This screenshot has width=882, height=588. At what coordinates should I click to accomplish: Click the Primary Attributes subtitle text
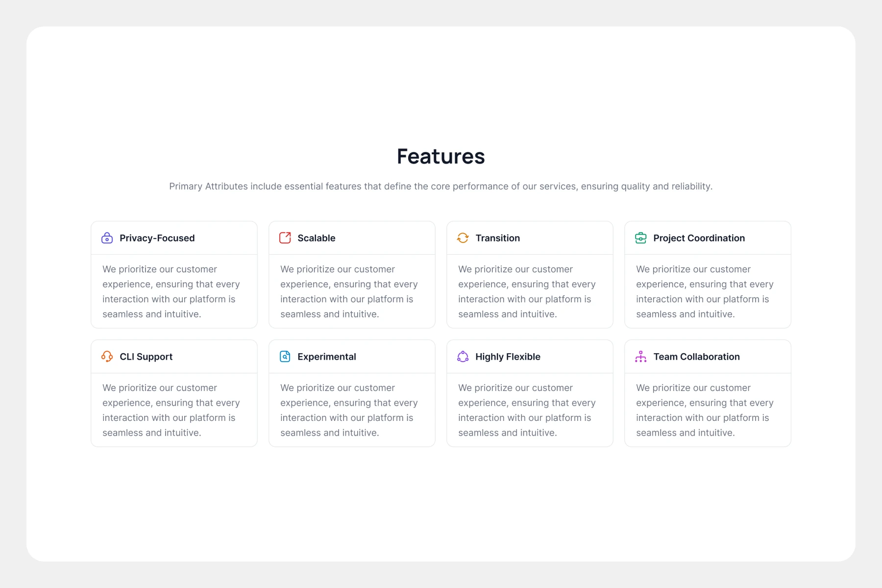pyautogui.click(x=441, y=186)
